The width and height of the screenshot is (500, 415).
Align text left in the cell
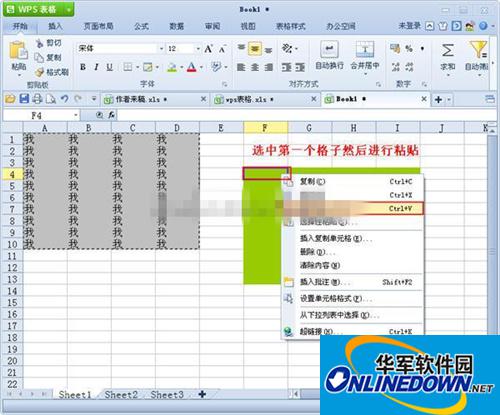point(241,68)
